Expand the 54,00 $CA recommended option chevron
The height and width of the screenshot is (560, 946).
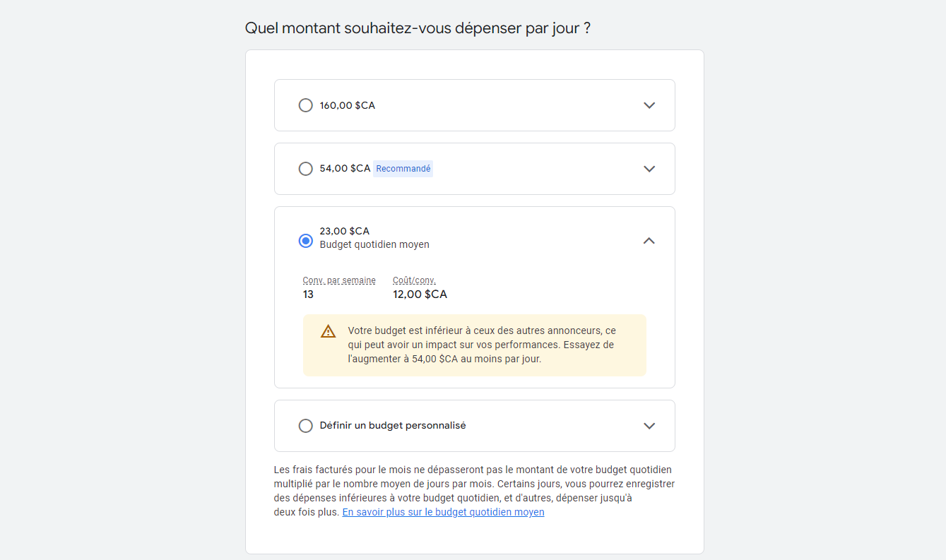pyautogui.click(x=649, y=169)
